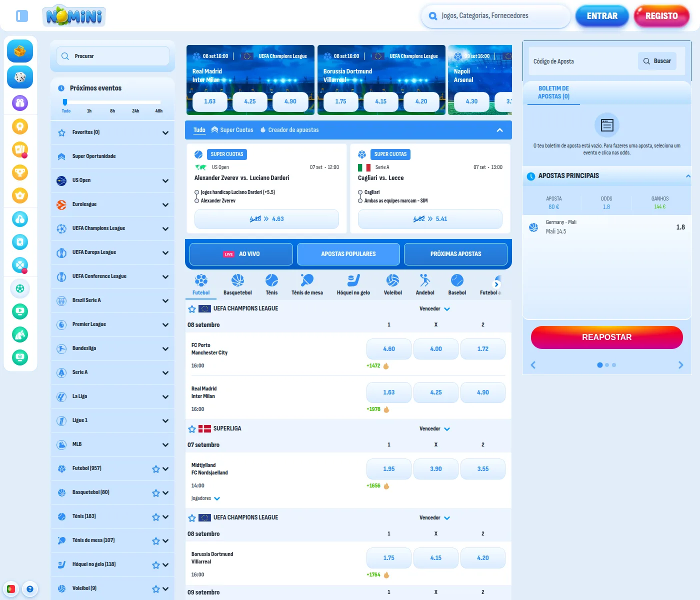Select the Voleibol sport icon
The height and width of the screenshot is (600, 700).
coord(392,284)
